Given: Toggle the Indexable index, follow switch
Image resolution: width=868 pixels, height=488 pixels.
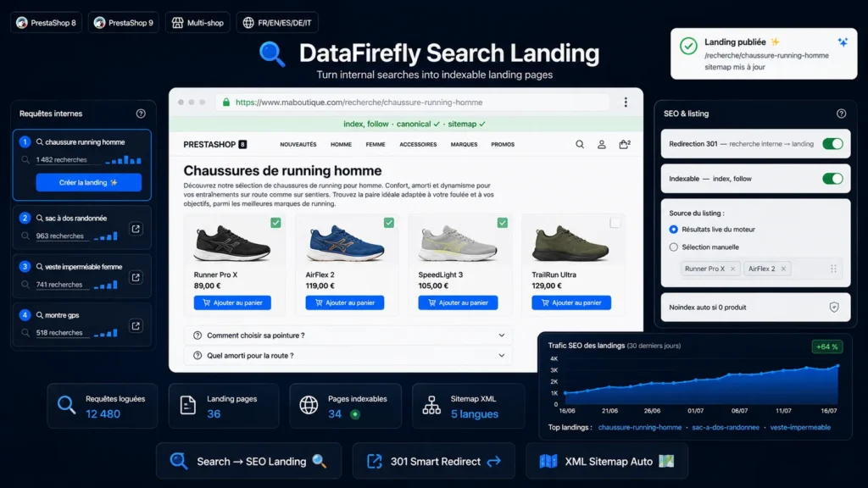Looking at the screenshot, I should pos(832,179).
